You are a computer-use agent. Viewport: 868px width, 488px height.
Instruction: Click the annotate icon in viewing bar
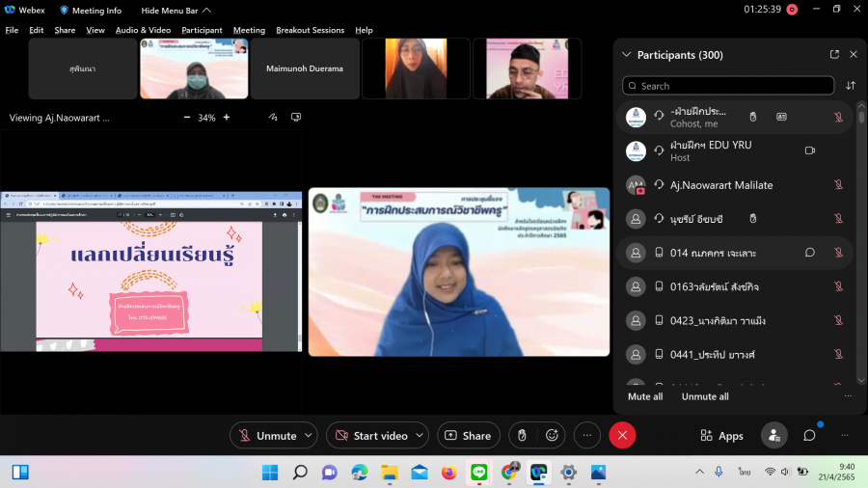274,118
